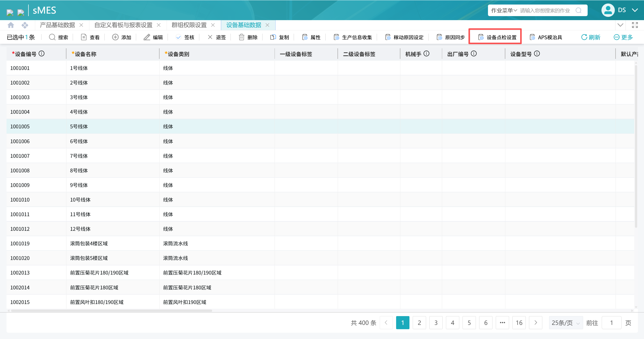The width and height of the screenshot is (644, 339).
Task: Click the next page arrow
Action: (x=536, y=323)
